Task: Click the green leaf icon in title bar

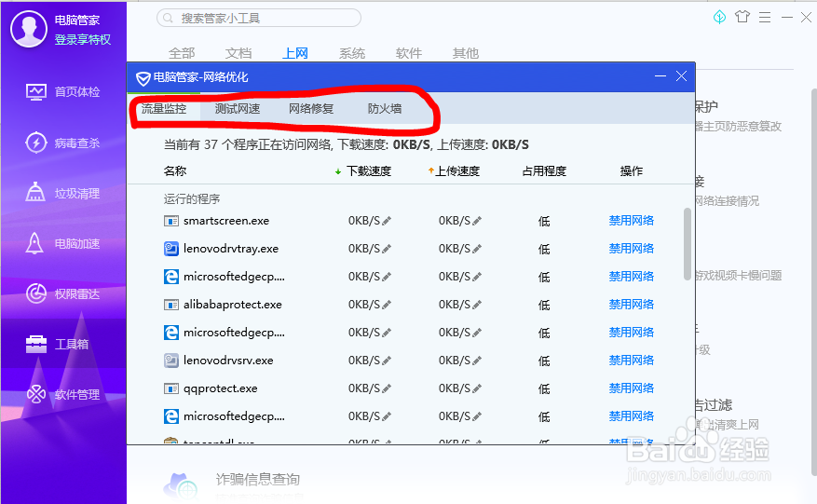Action: pos(719,17)
